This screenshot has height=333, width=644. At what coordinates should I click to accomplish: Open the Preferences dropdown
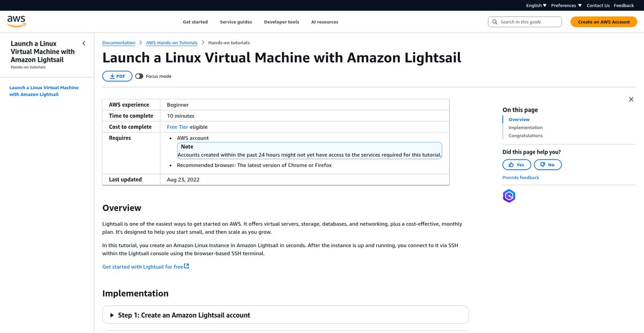coord(566,5)
